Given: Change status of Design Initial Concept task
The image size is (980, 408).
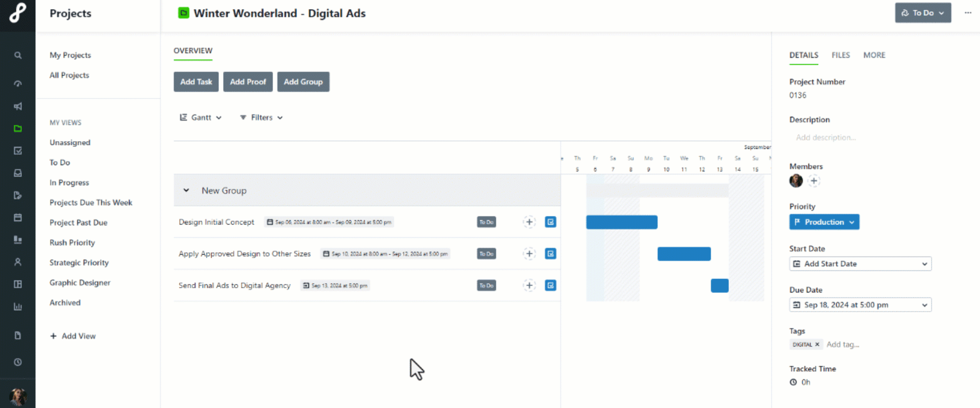Looking at the screenshot, I should tap(486, 222).
